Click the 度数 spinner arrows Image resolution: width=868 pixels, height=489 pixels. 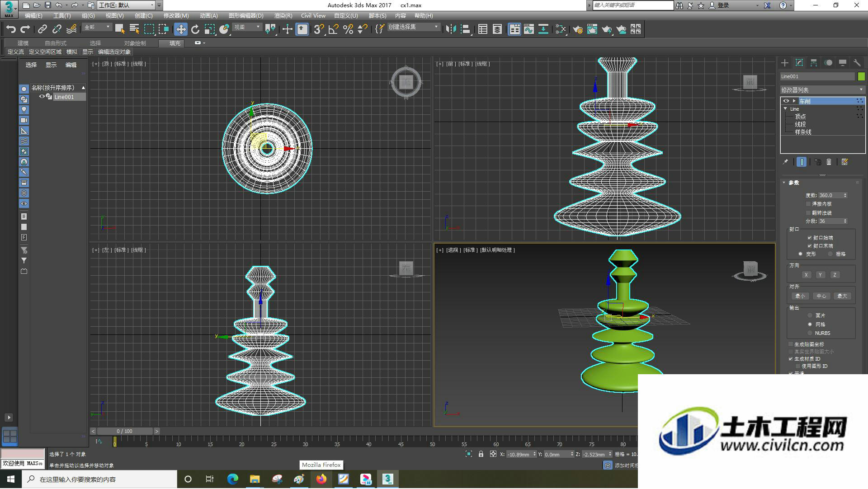coord(845,195)
